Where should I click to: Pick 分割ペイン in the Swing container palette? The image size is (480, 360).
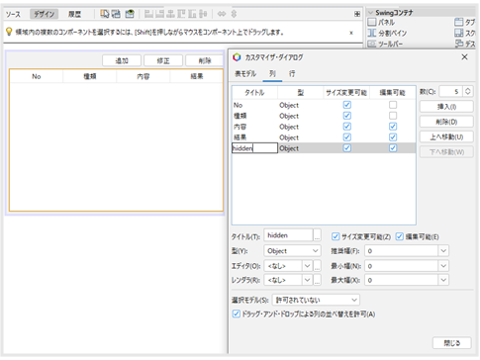click(x=387, y=33)
